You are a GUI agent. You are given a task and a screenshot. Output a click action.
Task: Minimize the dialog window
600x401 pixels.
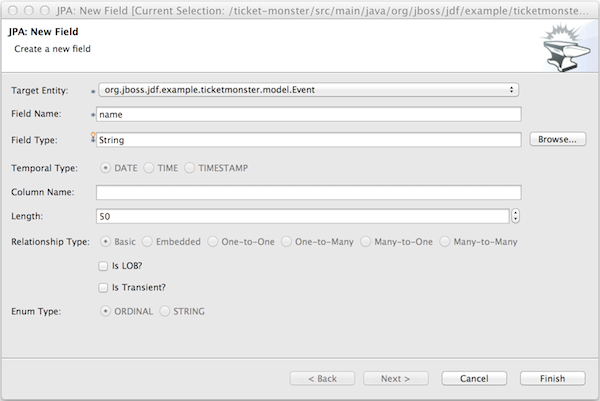29,10
